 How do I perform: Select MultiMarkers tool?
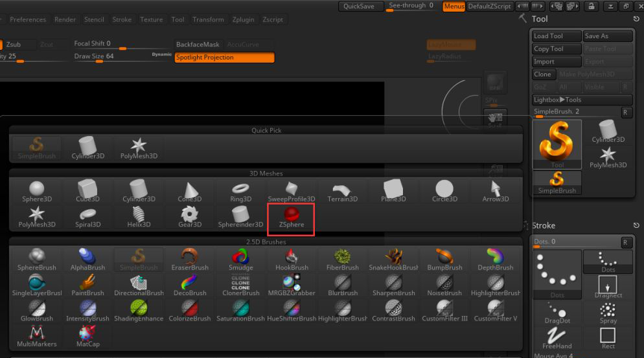point(36,337)
